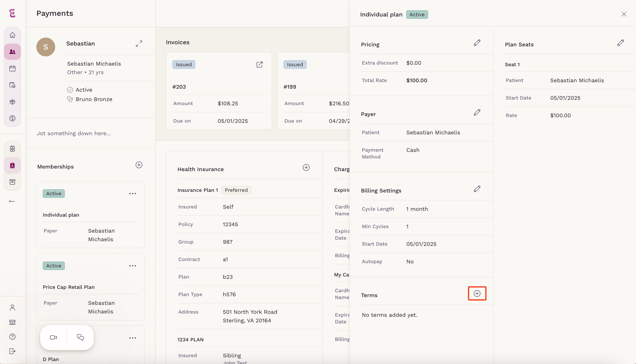The width and height of the screenshot is (636, 364).
Task: Click the logout icon at the sidebar bottom
Action: click(x=12, y=351)
